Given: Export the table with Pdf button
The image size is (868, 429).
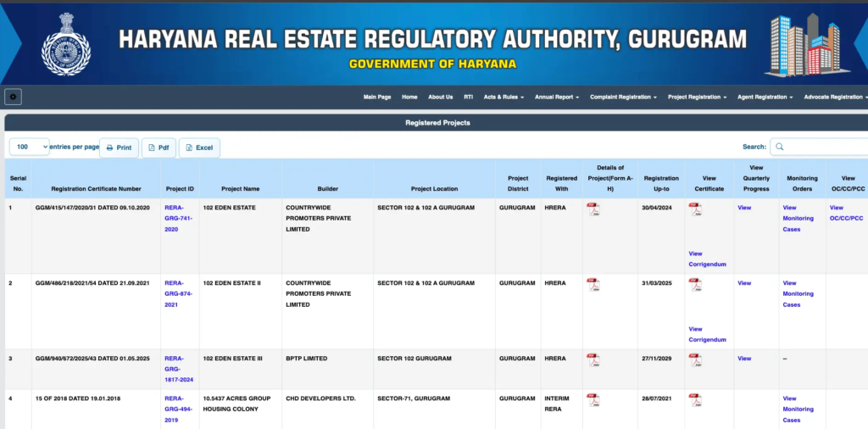Looking at the screenshot, I should click(x=159, y=148).
